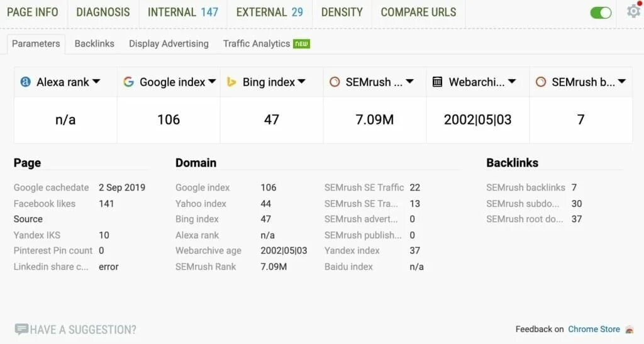Expand the Alexa rank dropdown arrow
644x344 pixels.
point(96,81)
